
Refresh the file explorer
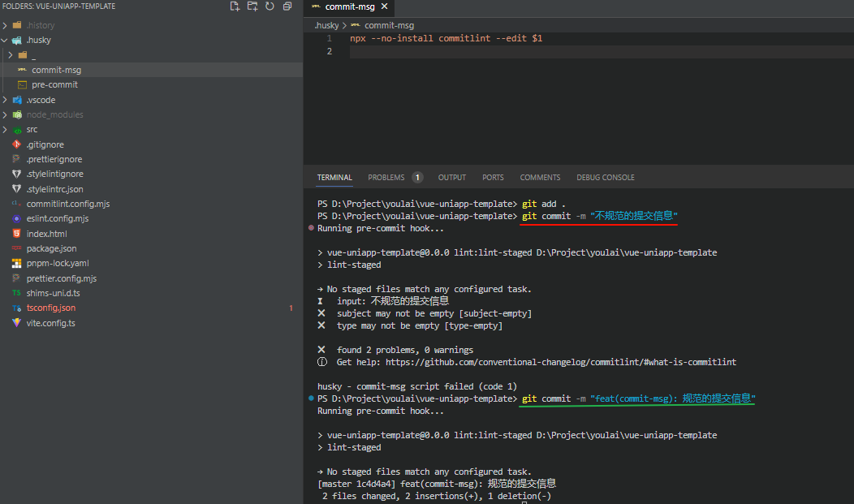point(270,6)
